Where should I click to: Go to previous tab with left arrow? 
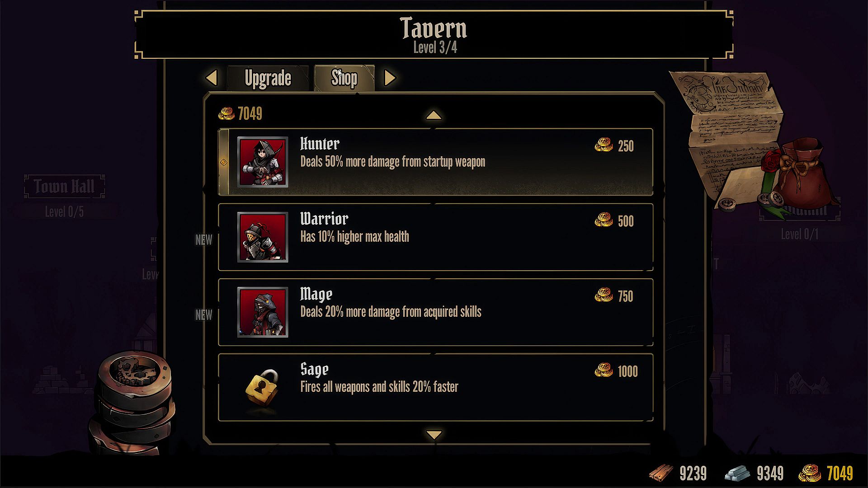212,78
